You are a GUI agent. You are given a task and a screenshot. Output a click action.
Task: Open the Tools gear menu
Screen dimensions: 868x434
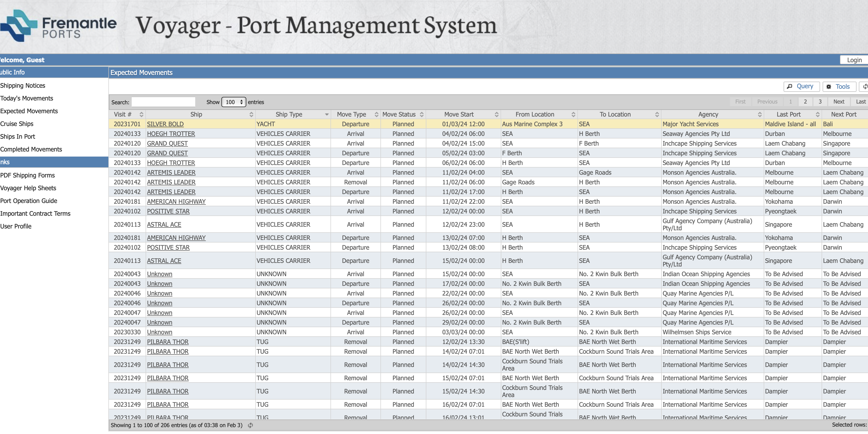point(838,87)
